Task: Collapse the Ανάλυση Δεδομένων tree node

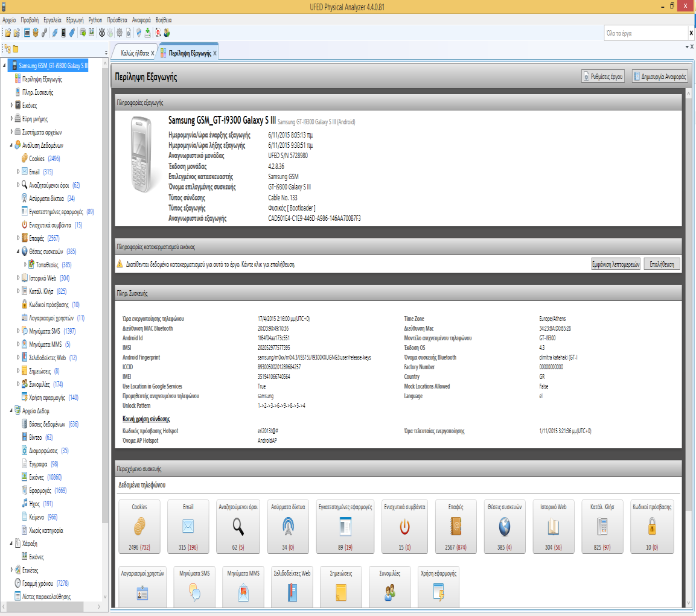Action: click(x=11, y=145)
